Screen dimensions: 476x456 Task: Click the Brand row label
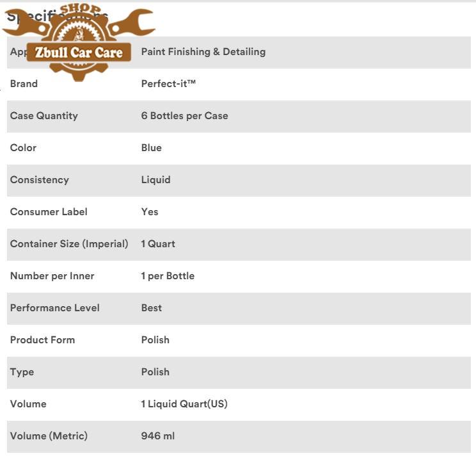(24, 83)
